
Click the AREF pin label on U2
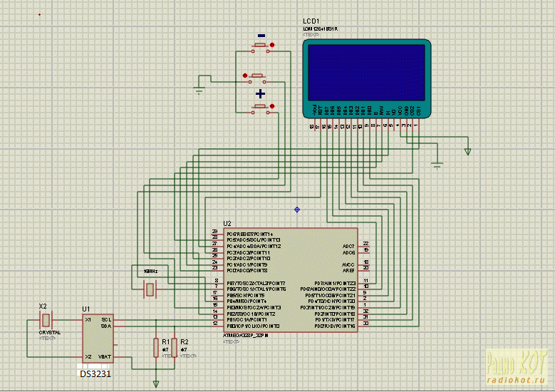(348, 271)
